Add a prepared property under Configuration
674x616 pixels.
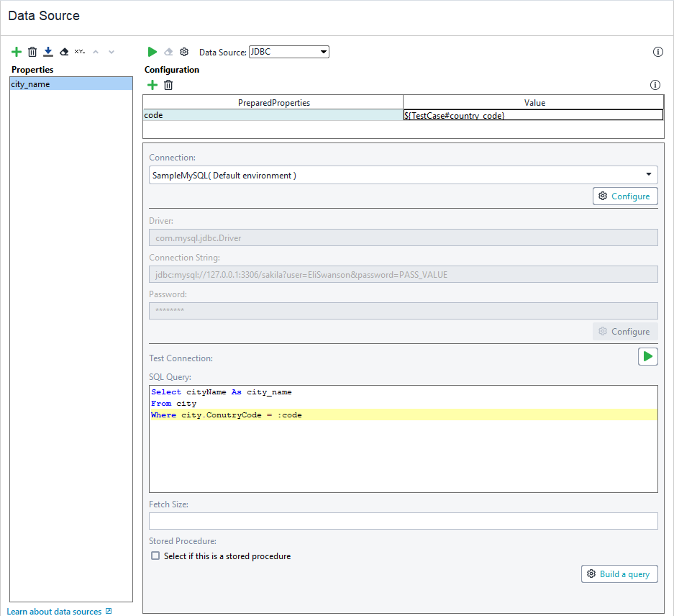coord(152,84)
